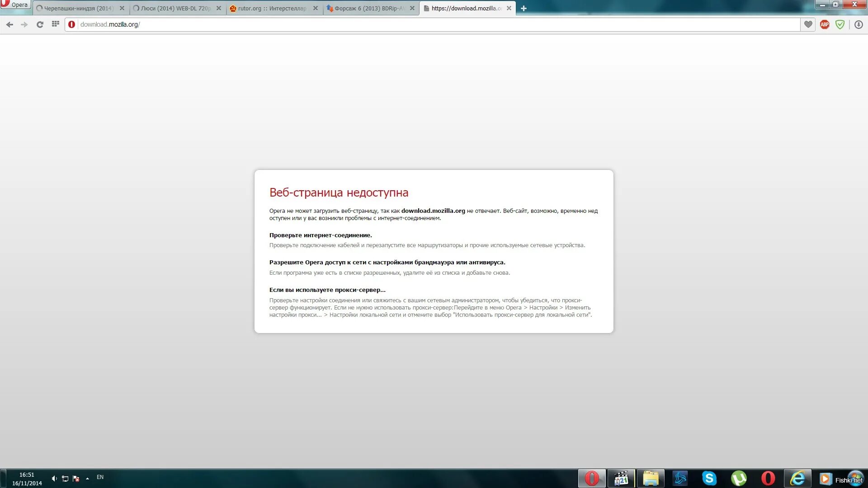Go back to the previous page
This screenshot has height=488, width=868.
9,24
